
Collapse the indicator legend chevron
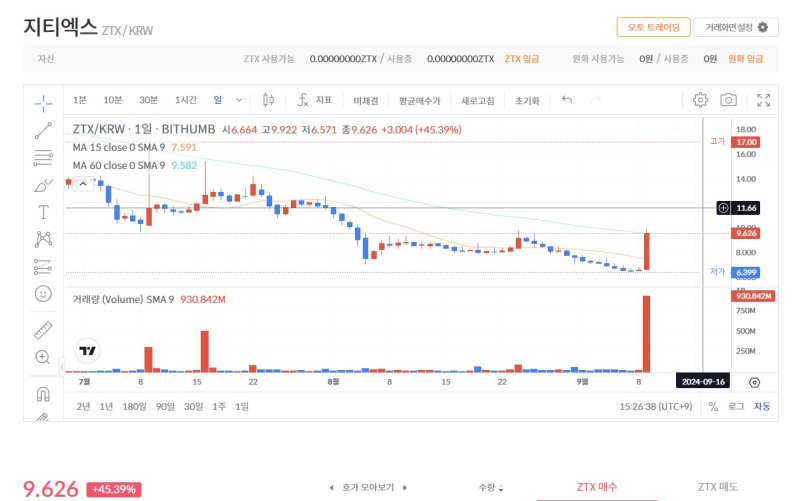[x=83, y=184]
